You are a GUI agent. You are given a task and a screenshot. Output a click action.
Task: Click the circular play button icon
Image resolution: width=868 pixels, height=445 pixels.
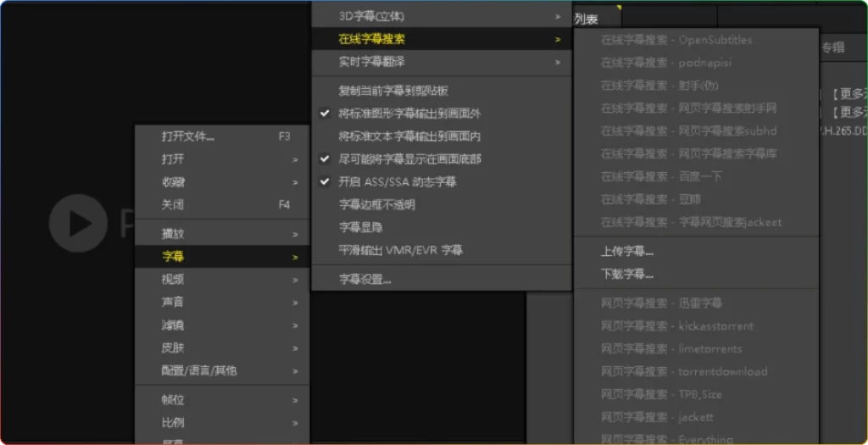pyautogui.click(x=77, y=223)
